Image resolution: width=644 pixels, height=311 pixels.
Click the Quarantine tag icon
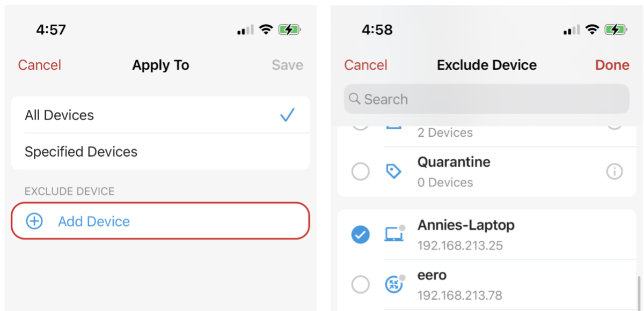pos(394,172)
